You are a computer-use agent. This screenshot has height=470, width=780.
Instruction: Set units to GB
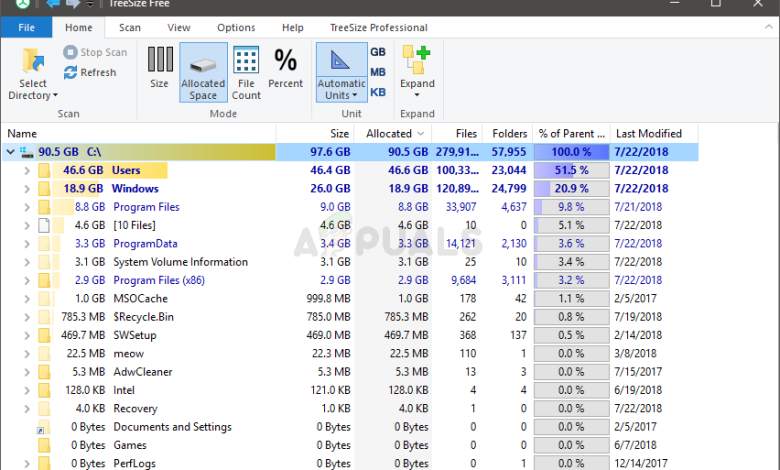pyautogui.click(x=378, y=52)
